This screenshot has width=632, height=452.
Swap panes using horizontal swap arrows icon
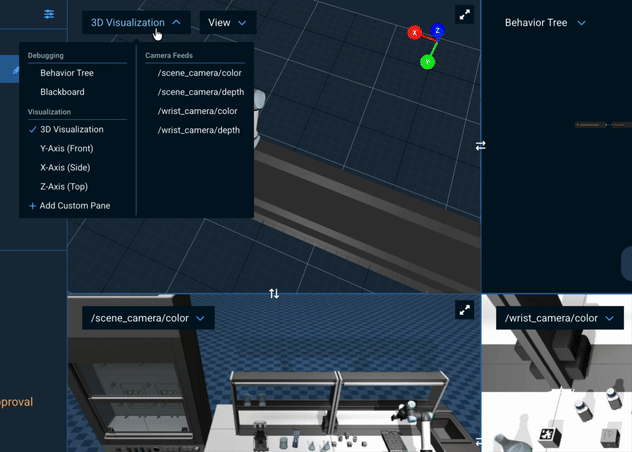[480, 146]
